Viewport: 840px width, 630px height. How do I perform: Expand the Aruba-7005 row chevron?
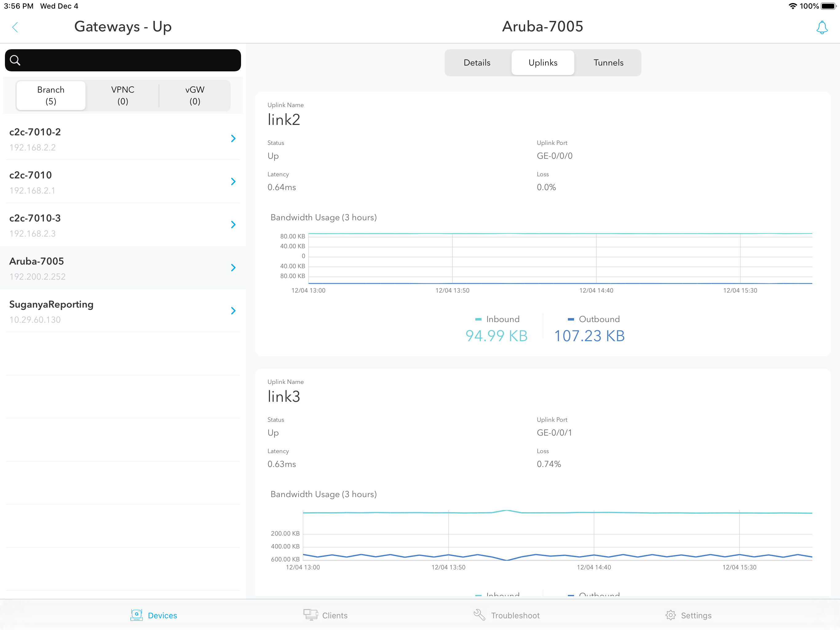[233, 268]
